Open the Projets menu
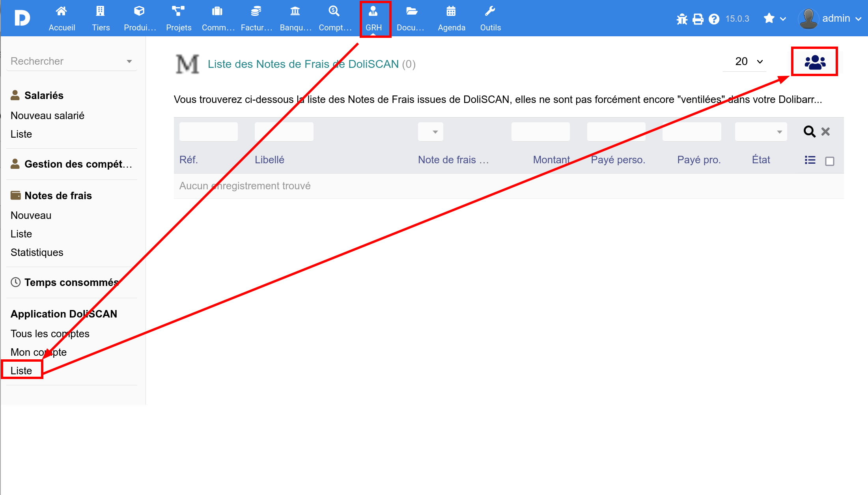This screenshot has width=868, height=495. point(179,18)
